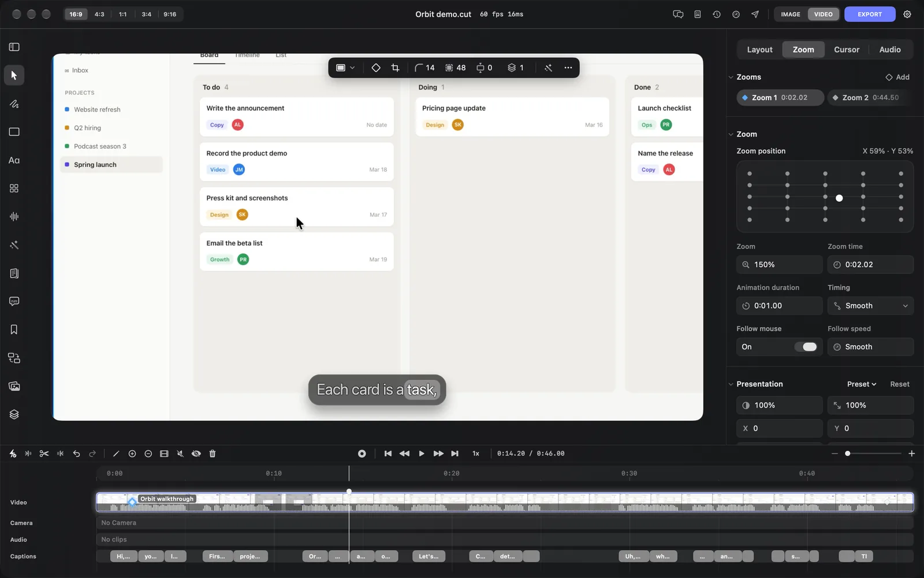Switch export mode to IMAGE
Viewport: 924px width, 578px height.
click(791, 14)
